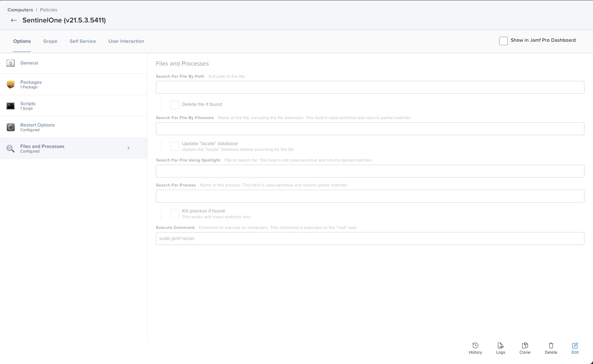This screenshot has width=593, height=364.
Task: Expand Files and Processes chevron
Action: coord(128,148)
